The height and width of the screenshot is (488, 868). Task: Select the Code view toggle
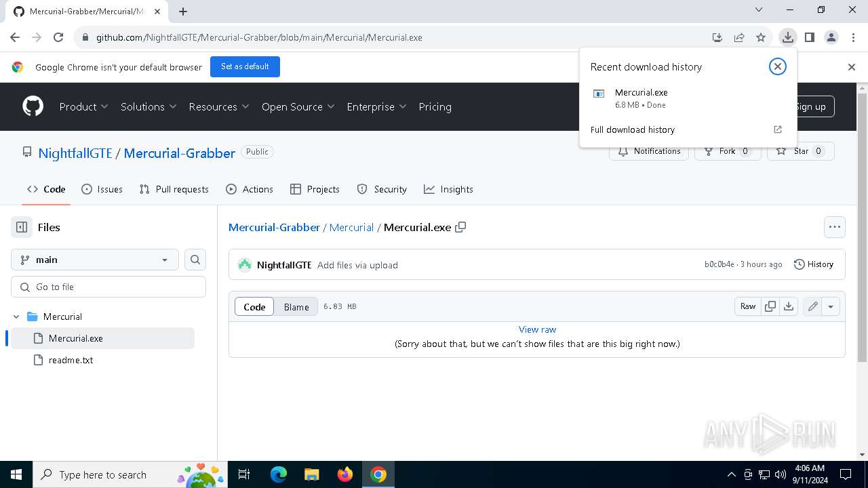coord(254,306)
